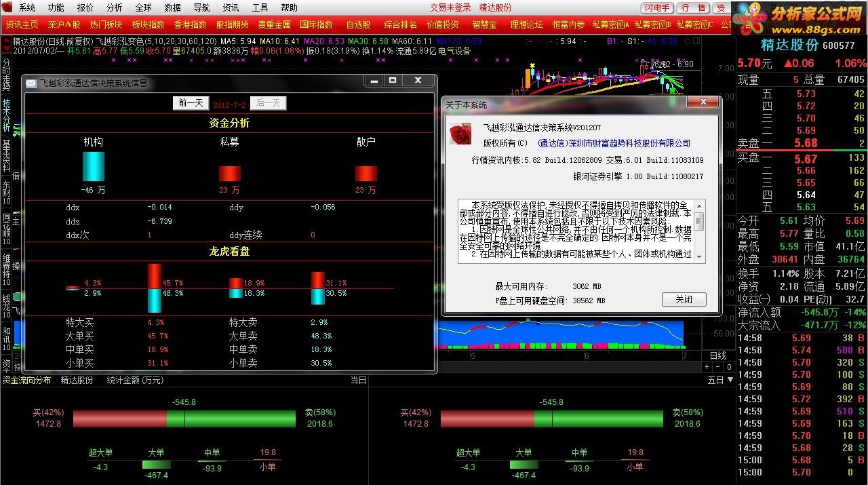Click the 净流入额 -545.8万 row
This screenshot has height=485, width=868.
[x=802, y=313]
